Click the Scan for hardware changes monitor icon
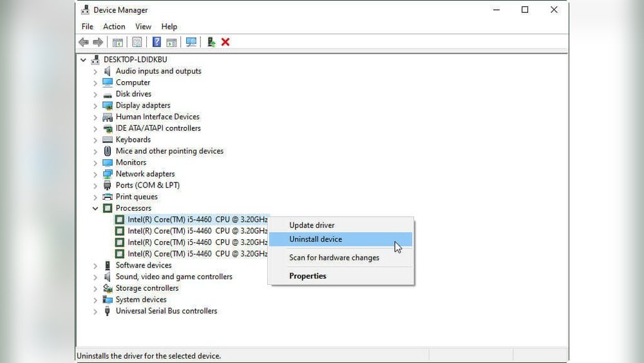Image resolution: width=644 pixels, height=363 pixels. point(191,43)
